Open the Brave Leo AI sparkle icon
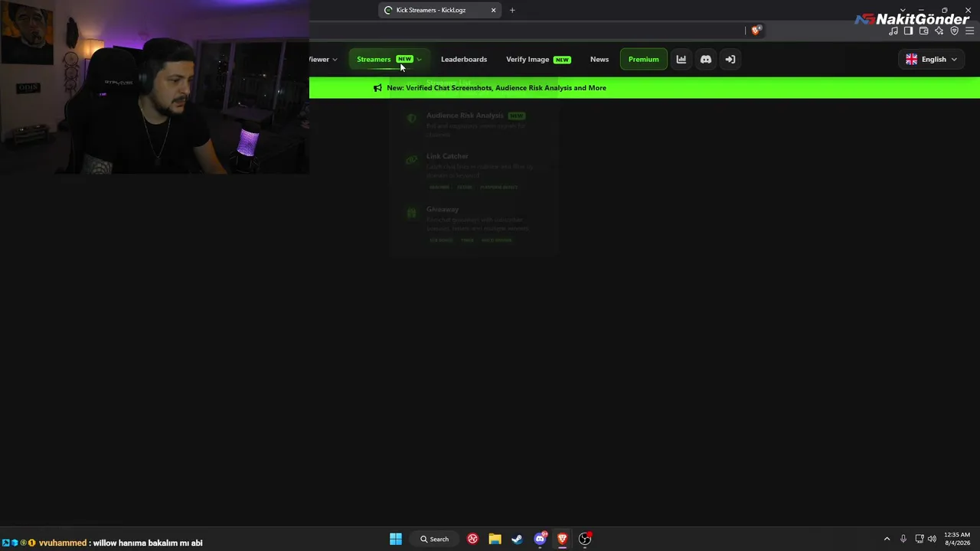 click(939, 31)
